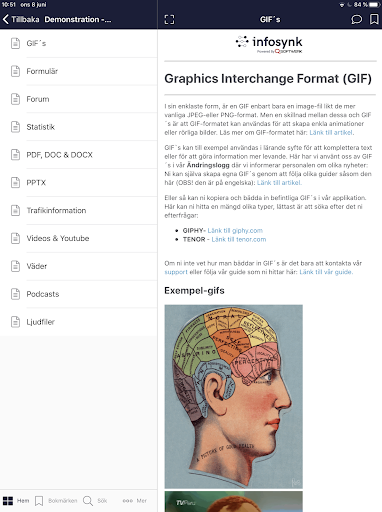Follow first 'Länk till artikel' about GIF format
The image size is (382, 512).
(x=331, y=132)
